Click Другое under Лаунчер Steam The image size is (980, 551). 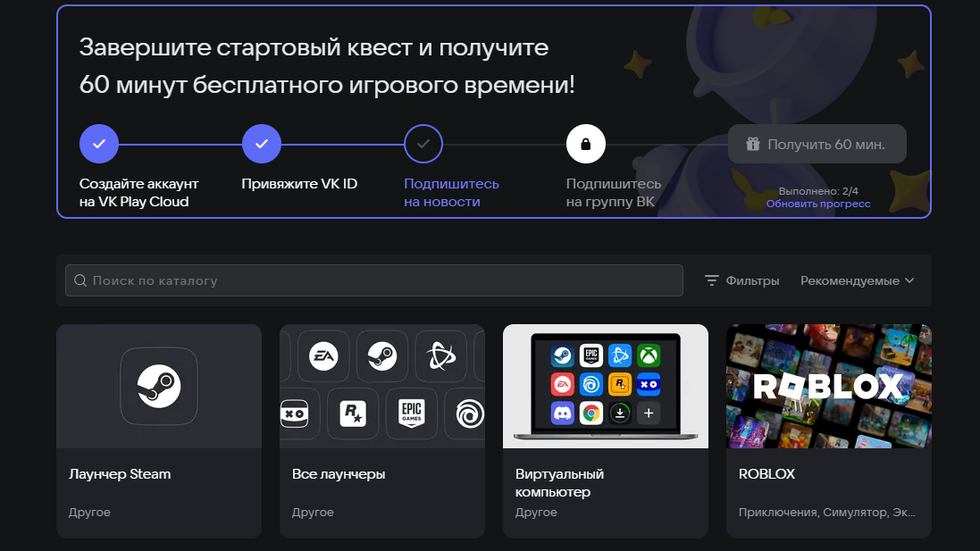coord(89,513)
